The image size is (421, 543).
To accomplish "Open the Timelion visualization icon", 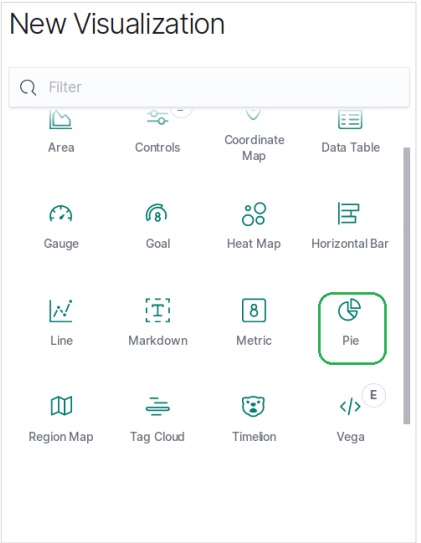I will click(253, 406).
